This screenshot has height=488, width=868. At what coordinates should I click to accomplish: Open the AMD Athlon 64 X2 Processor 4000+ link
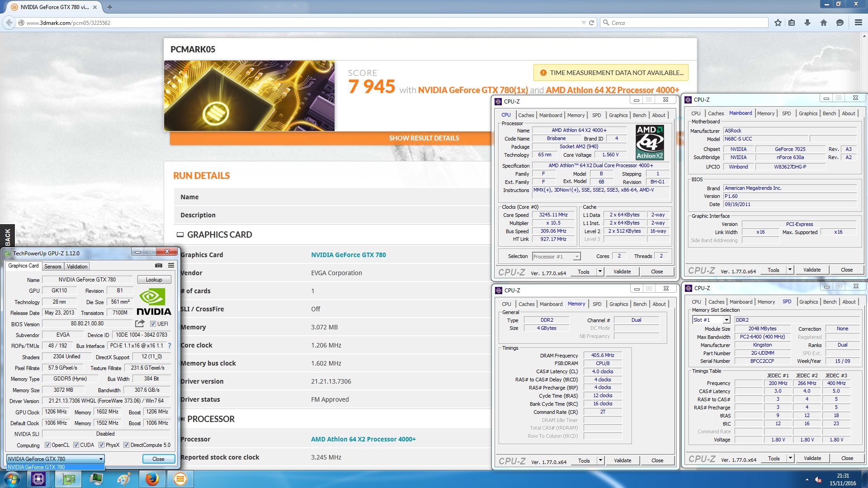tap(363, 439)
